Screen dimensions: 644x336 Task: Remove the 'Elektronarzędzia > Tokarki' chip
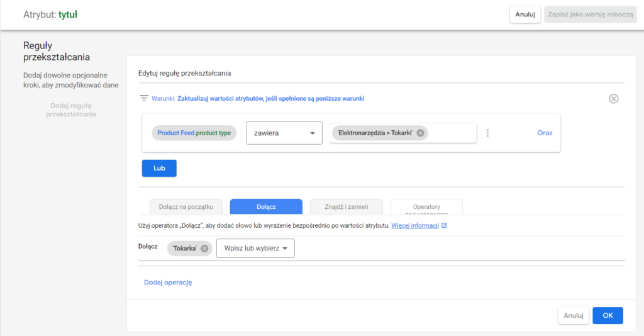[x=420, y=133]
